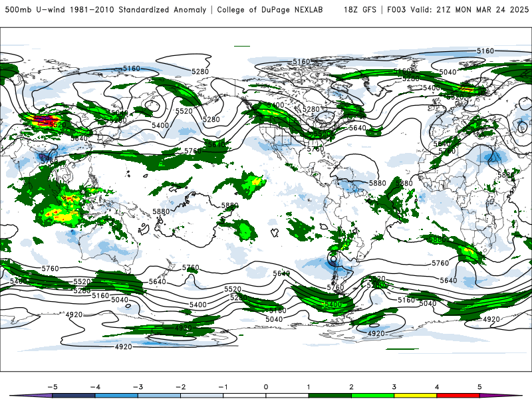Click the '0' colorbar tick label
532x399 pixels.
tap(266, 387)
